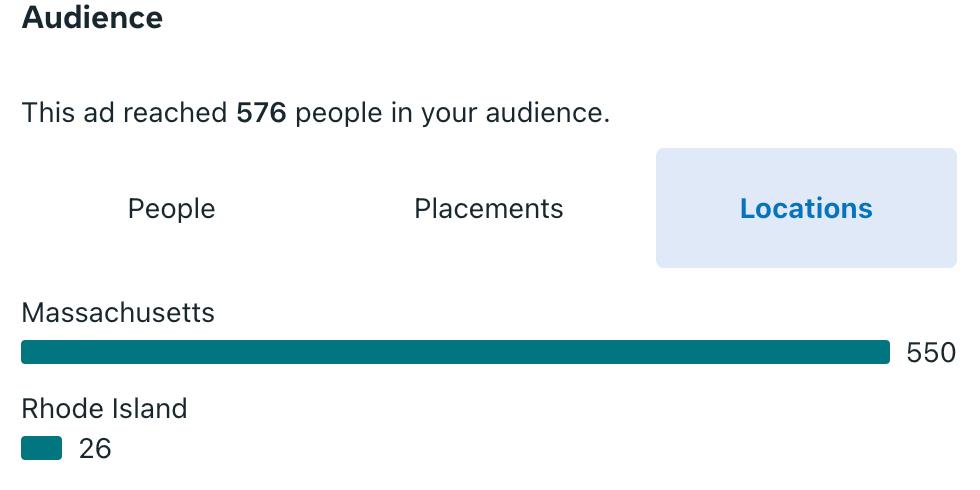The image size is (980, 490).
Task: Open the Placements tab
Action: 489,208
